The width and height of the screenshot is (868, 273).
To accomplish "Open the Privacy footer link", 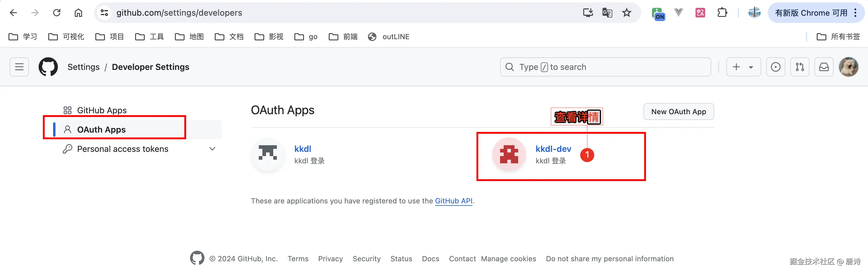I will point(330,259).
